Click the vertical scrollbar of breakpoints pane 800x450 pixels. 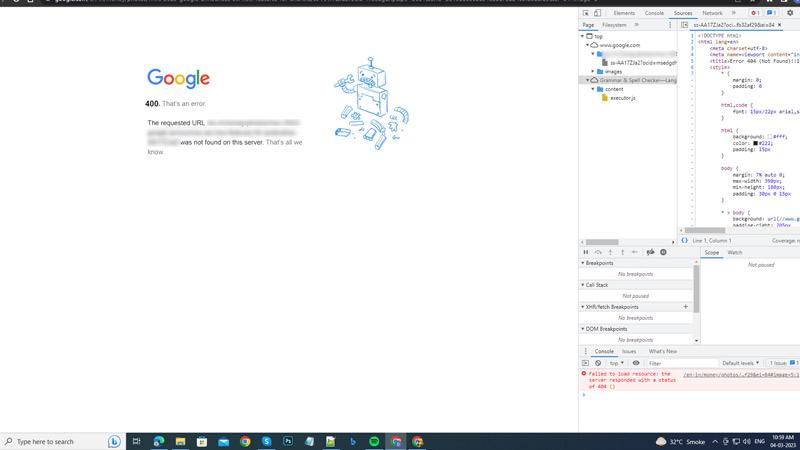pyautogui.click(x=696, y=289)
